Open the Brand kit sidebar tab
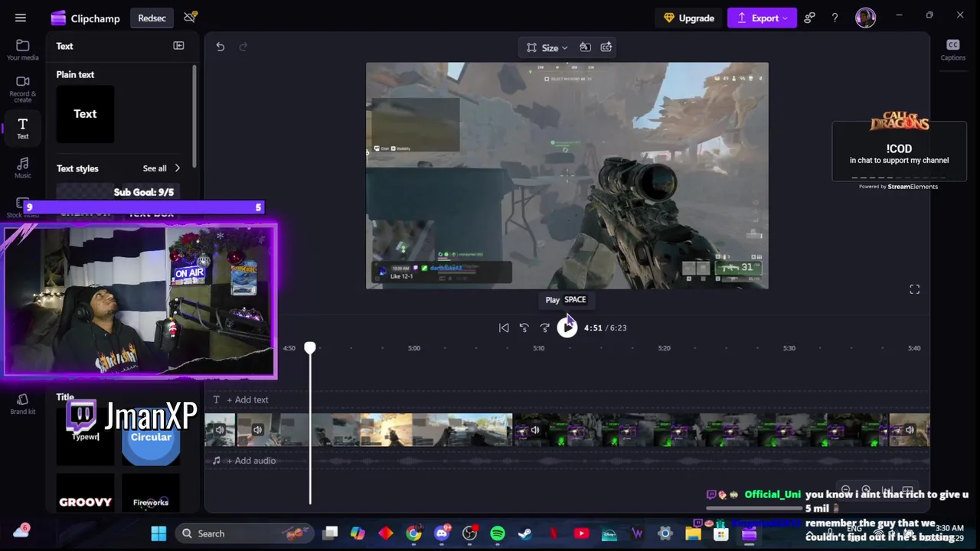This screenshot has height=551, width=980. click(22, 404)
